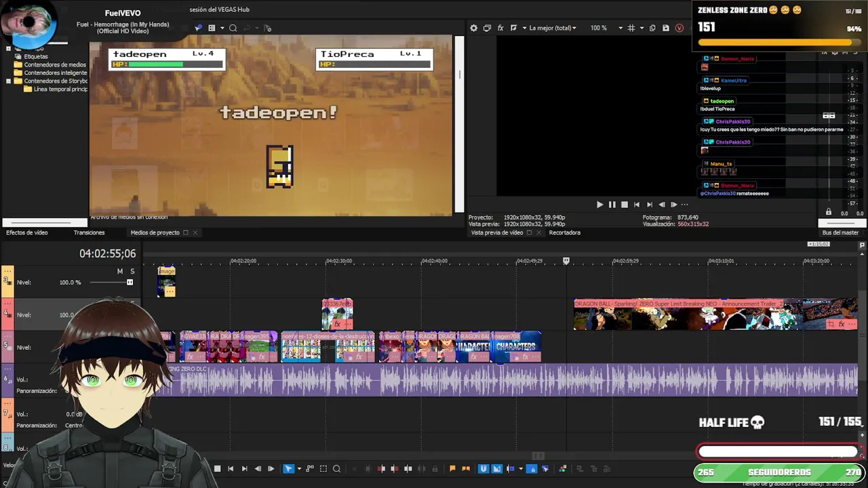Copy snapshot to clipboard icon
This screenshot has width=868, height=488.
[x=652, y=28]
